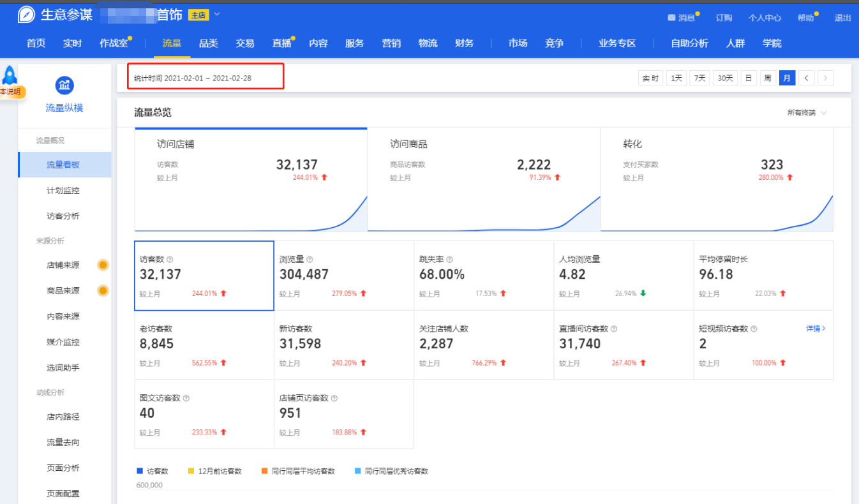
Task: Select the 7天 time range
Action: tap(699, 78)
